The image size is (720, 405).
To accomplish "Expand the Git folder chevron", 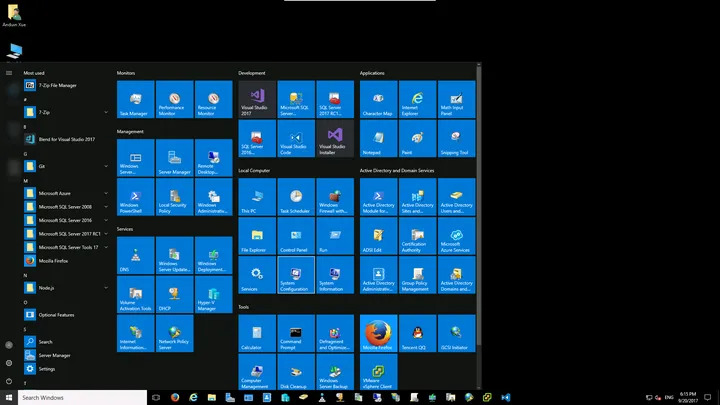I will click(x=106, y=166).
